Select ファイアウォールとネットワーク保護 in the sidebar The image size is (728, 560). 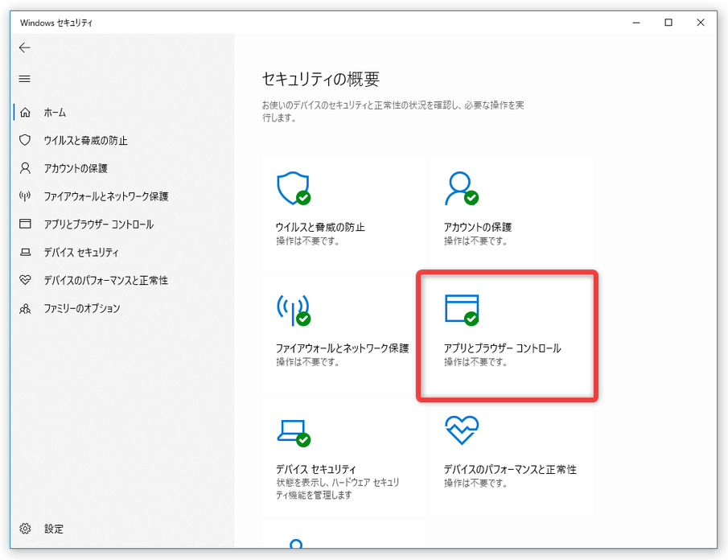pos(106,196)
